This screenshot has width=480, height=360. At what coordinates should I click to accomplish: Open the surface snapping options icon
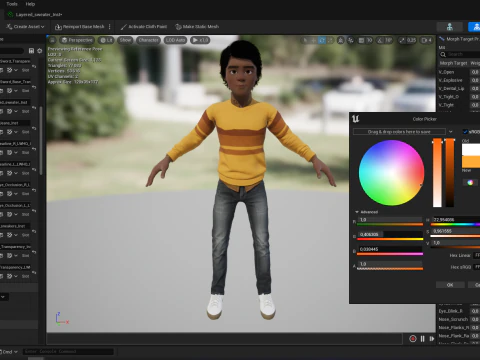pos(351,40)
